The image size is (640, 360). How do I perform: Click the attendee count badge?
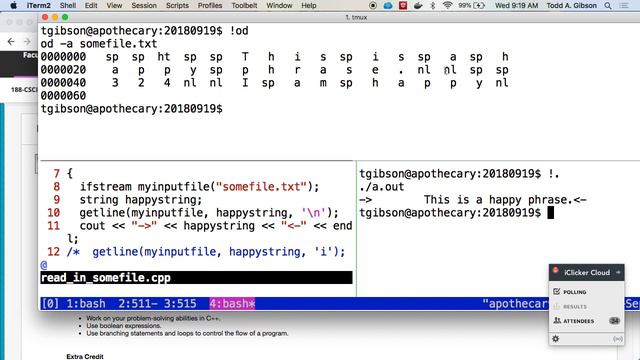click(614, 321)
